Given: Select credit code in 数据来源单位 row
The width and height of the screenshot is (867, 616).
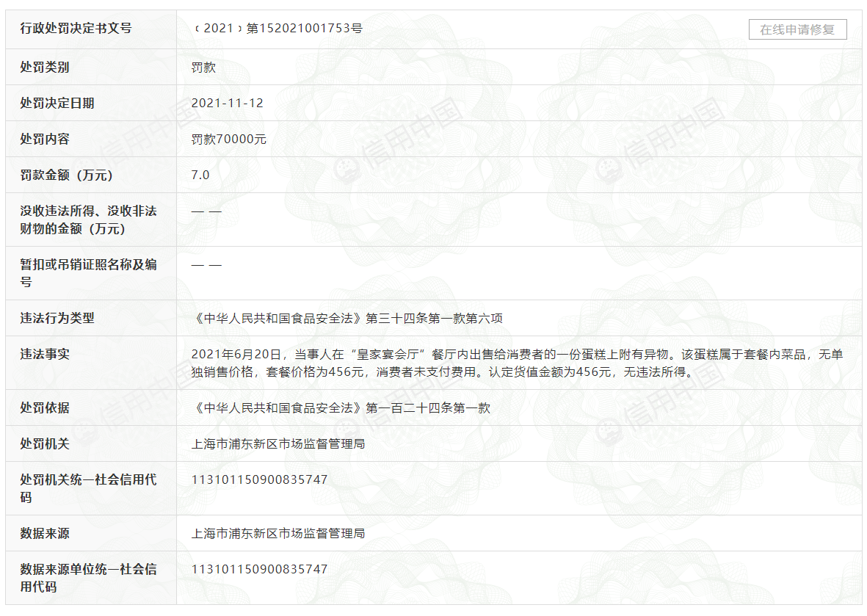Looking at the screenshot, I should click(x=259, y=569).
